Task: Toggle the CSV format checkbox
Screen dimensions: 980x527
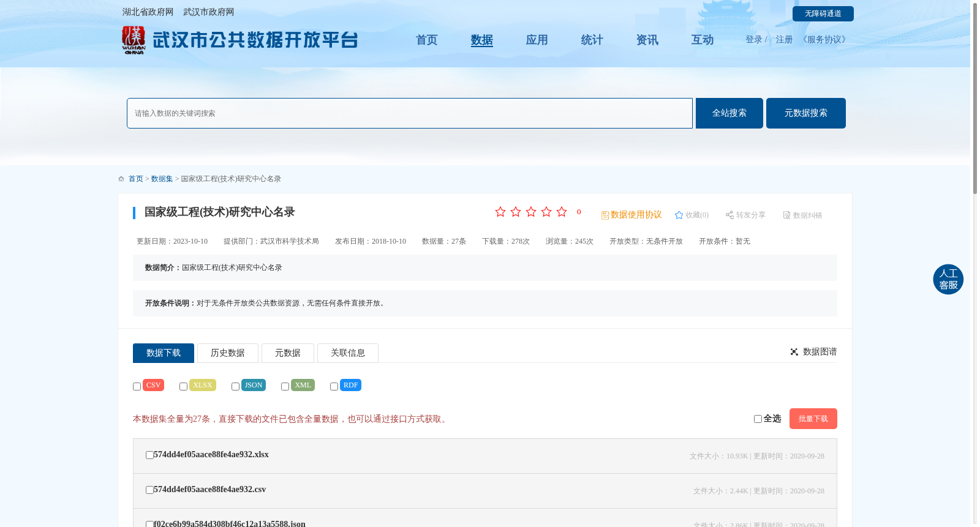Action: tap(137, 387)
